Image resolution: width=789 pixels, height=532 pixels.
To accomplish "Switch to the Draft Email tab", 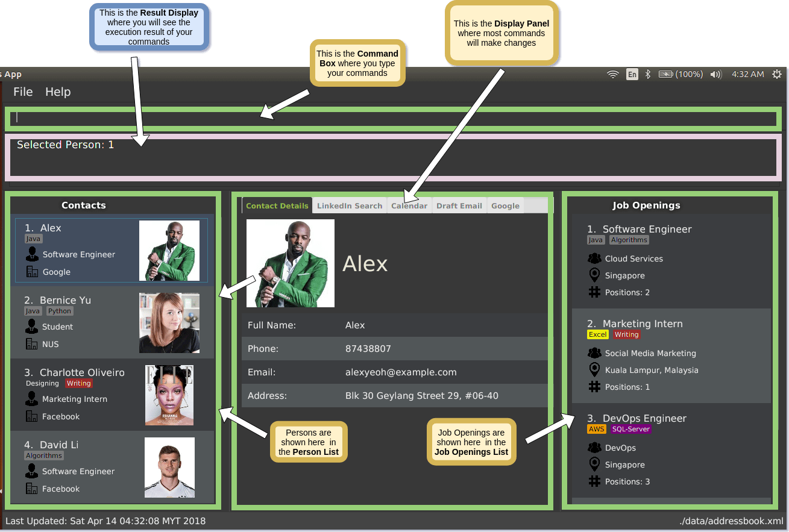I will 459,205.
